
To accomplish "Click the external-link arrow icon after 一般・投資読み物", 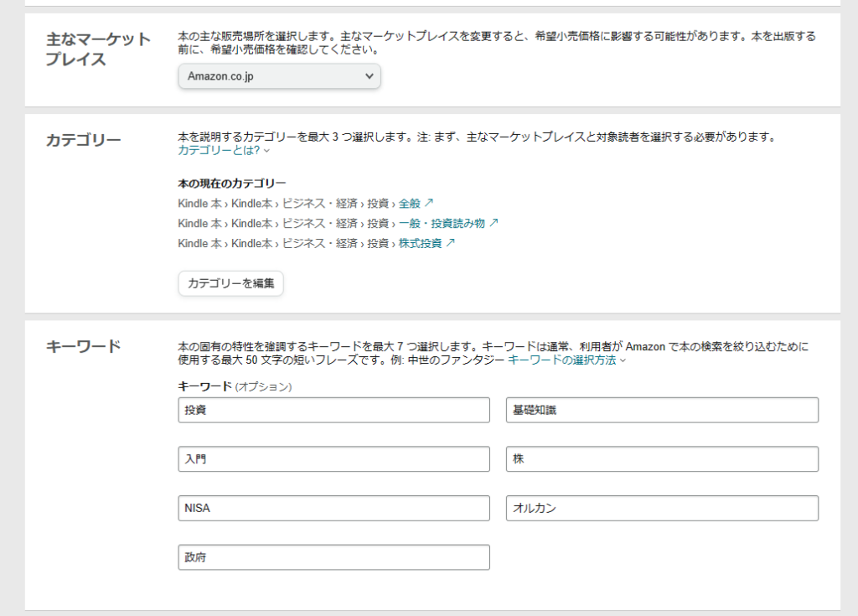I will [x=494, y=223].
